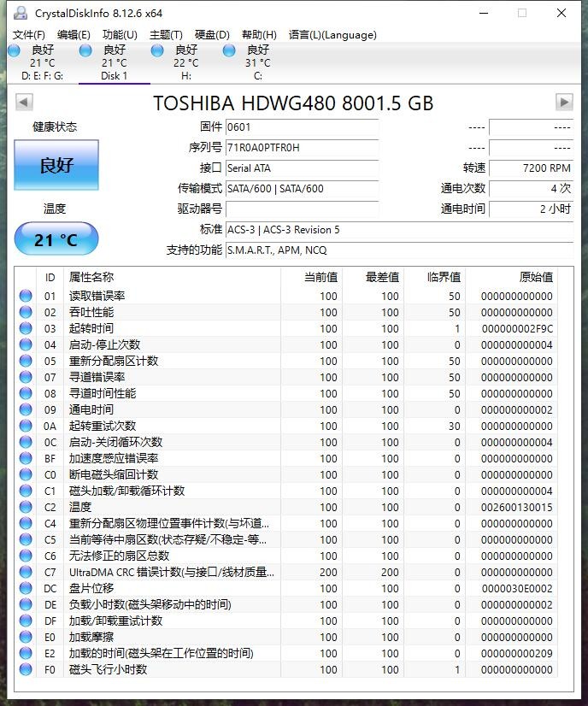Switch to the C: disk tab
Image resolution: width=588 pixels, height=706 pixels.
tap(258, 63)
